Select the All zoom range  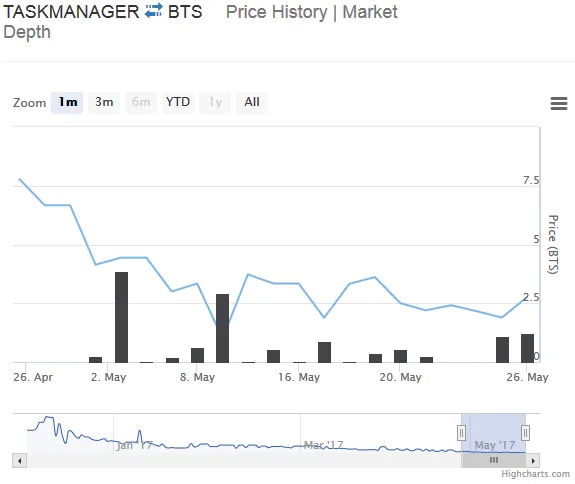(252, 102)
